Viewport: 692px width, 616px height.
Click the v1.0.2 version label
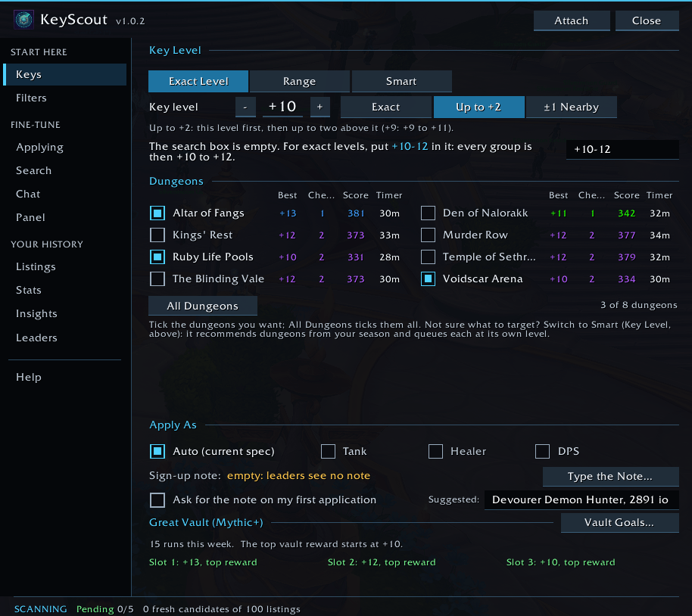[130, 21]
